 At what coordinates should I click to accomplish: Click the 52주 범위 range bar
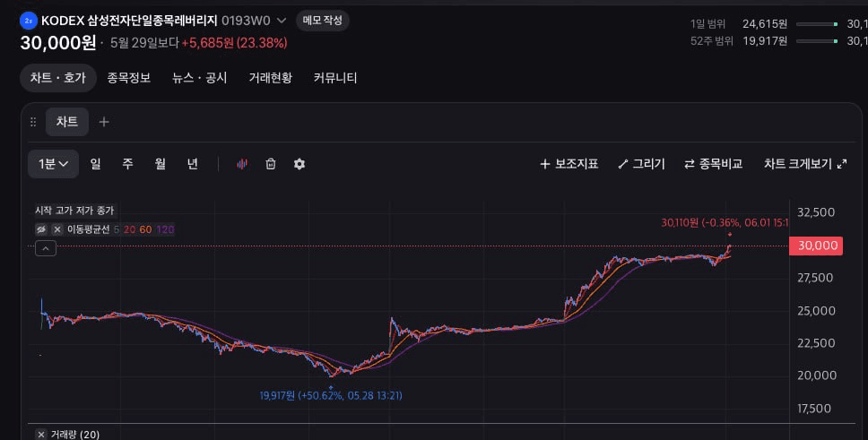(817, 41)
